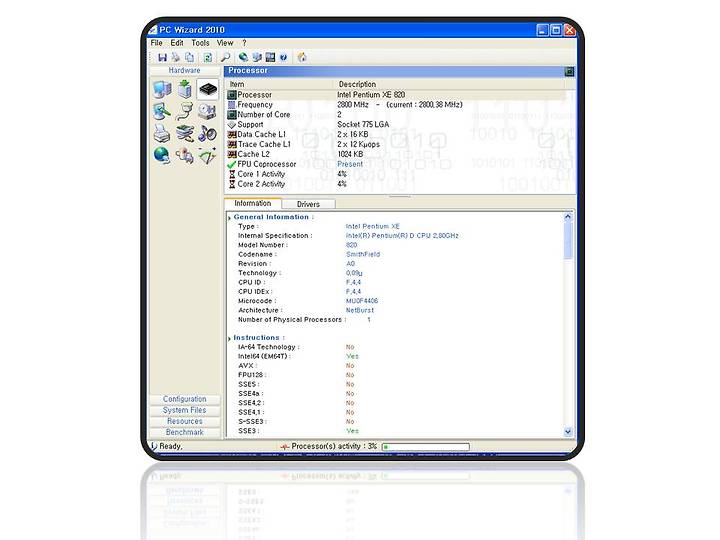
Task: Open the Configuration section
Action: [185, 399]
